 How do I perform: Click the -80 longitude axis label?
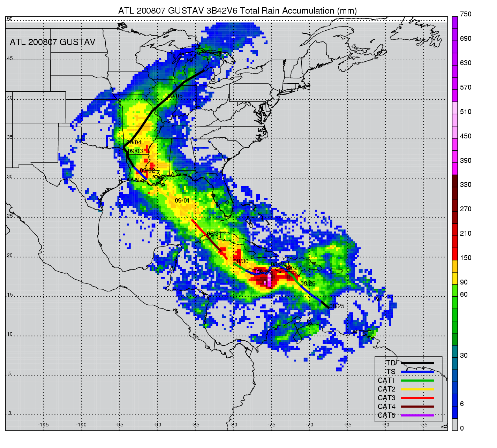(233, 425)
